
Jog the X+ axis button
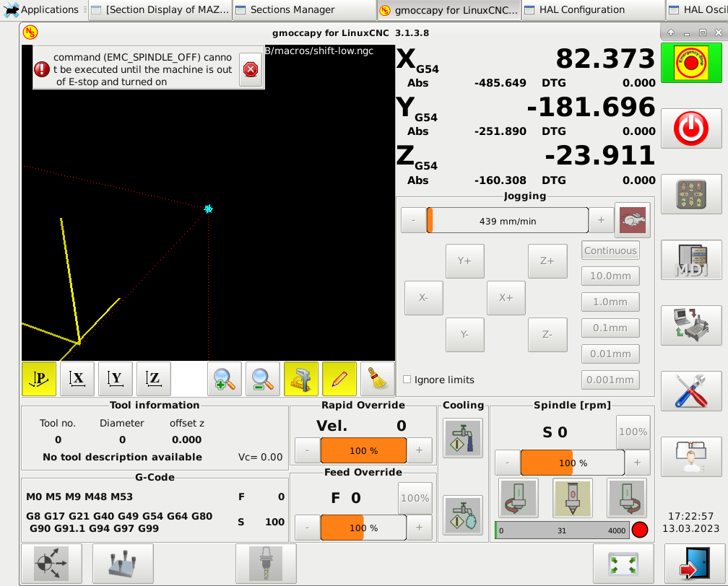tap(506, 298)
